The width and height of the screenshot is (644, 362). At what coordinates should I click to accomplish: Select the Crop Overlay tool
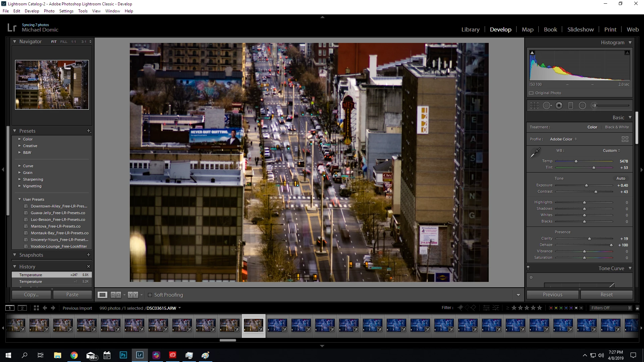(534, 106)
